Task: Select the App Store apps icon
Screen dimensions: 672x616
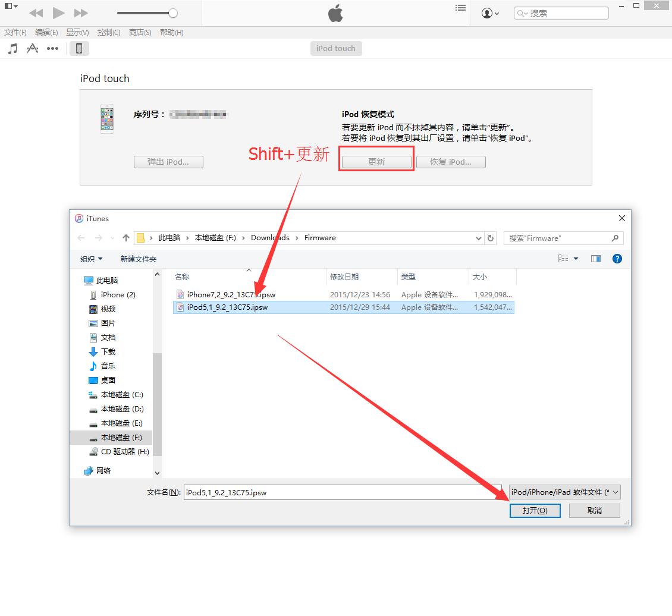Action: (33, 48)
